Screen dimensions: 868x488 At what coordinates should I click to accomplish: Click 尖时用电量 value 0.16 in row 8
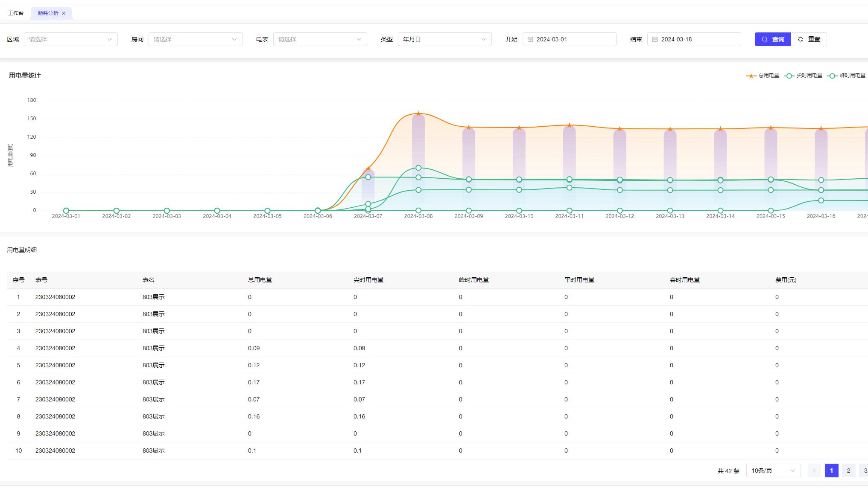pos(359,416)
